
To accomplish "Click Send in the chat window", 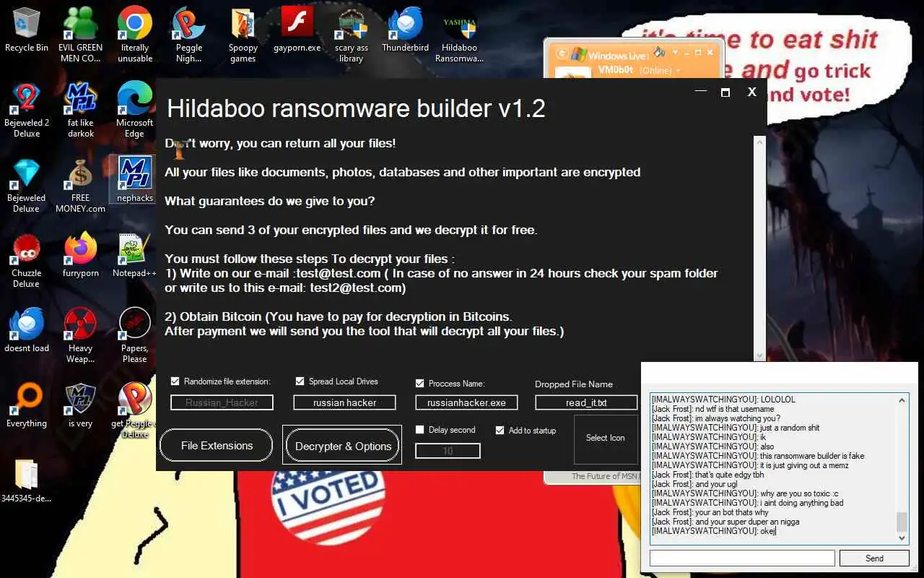I will tap(874, 558).
